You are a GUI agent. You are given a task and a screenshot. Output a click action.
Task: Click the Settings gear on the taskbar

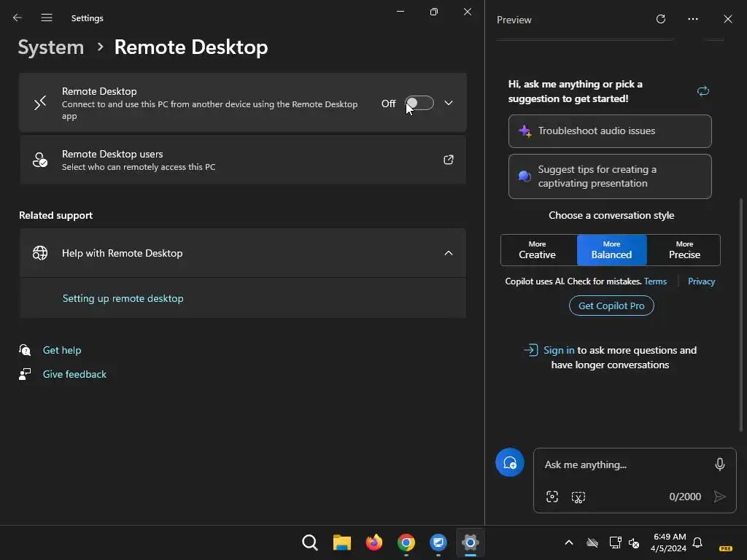[471, 542]
